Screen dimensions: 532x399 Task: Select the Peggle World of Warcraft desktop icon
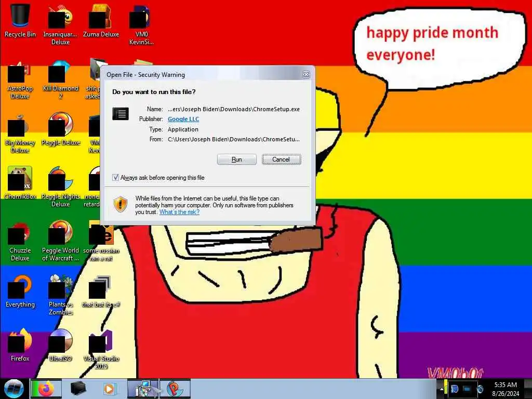tap(60, 241)
